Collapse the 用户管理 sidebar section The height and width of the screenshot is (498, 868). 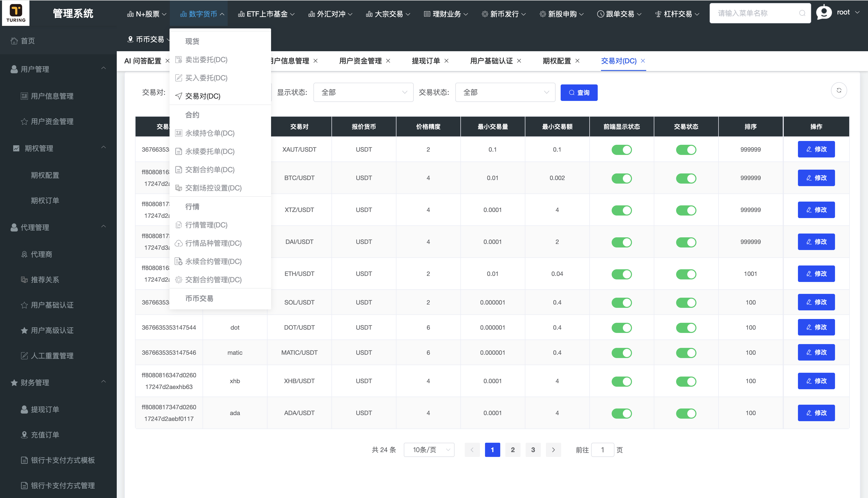pyautogui.click(x=104, y=68)
